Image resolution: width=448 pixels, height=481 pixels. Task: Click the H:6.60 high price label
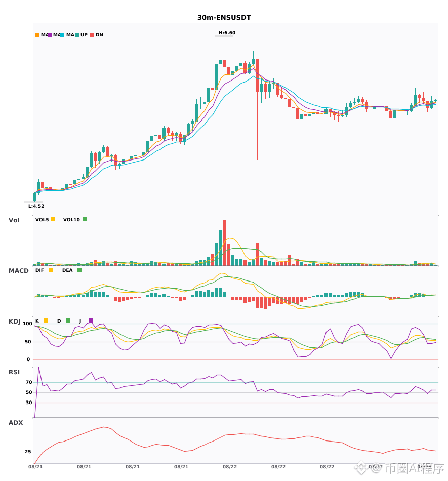click(x=227, y=33)
